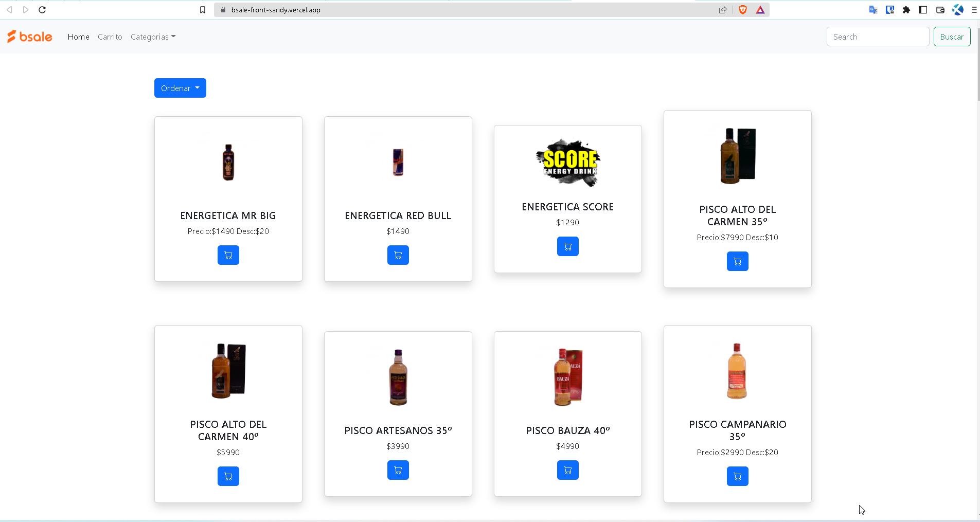980x522 pixels.
Task: Add PISCO CAMPANARIO 35º to the cart
Action: pyautogui.click(x=738, y=476)
